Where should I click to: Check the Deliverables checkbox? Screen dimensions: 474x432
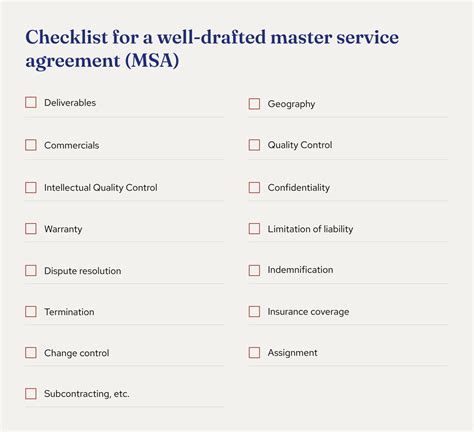coord(31,102)
